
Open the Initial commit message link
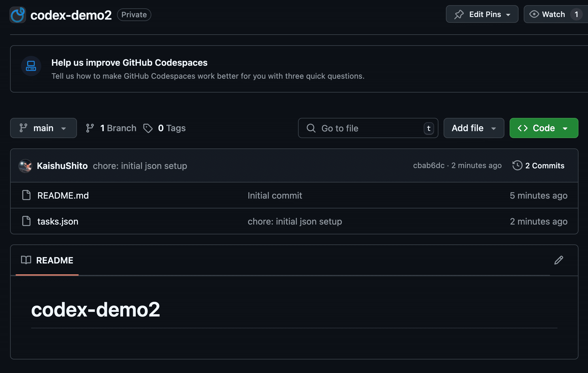(275, 195)
